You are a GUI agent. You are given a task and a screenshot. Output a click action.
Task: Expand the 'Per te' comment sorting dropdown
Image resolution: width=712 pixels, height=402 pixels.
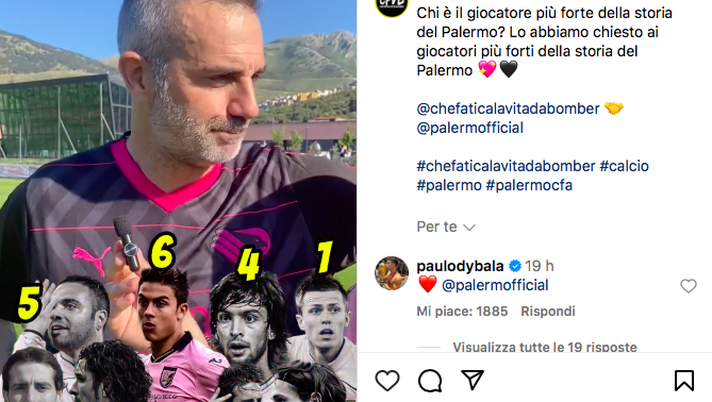coord(446,227)
